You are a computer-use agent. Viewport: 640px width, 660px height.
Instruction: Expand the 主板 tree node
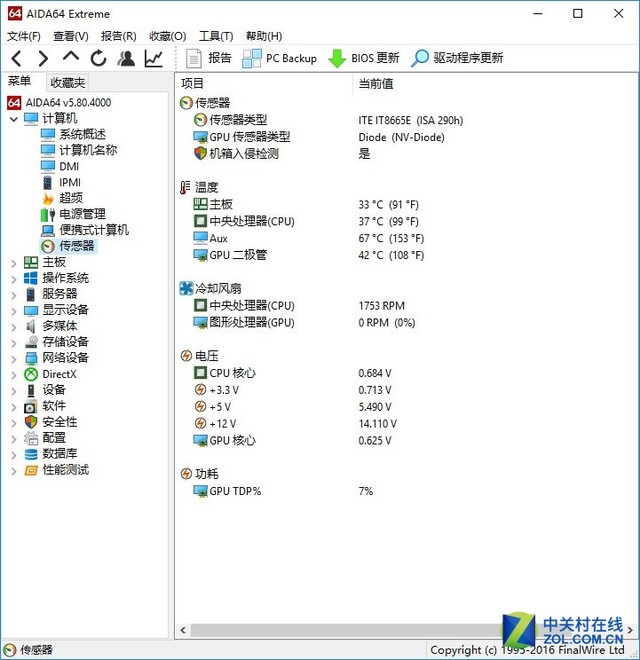13,263
